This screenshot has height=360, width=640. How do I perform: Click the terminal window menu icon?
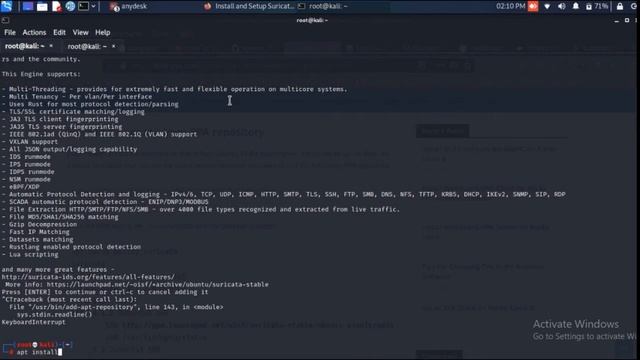(5, 20)
